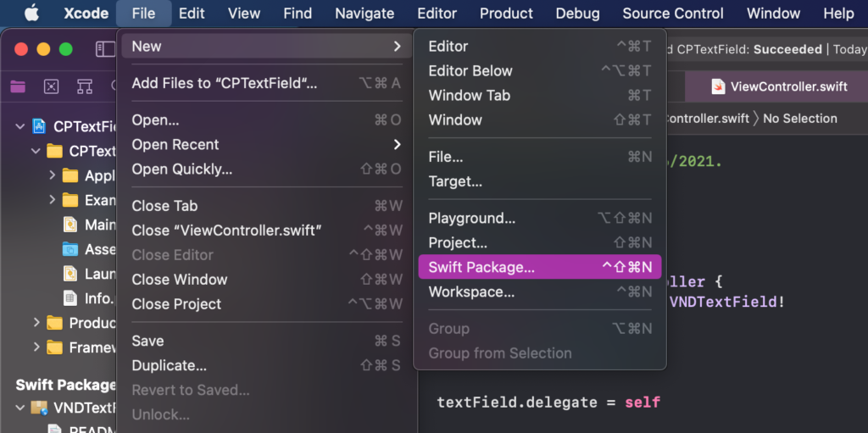Viewport: 868px width, 433px height.
Task: Open the View menu
Action: [244, 14]
